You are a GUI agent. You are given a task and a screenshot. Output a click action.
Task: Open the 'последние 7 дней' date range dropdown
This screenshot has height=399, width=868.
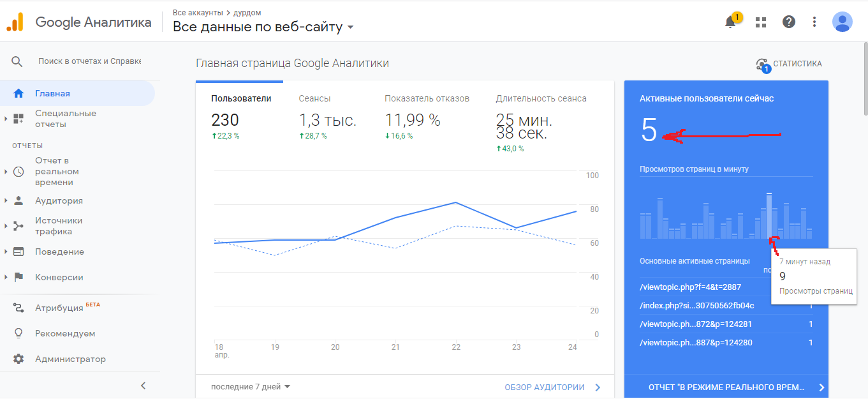click(251, 387)
